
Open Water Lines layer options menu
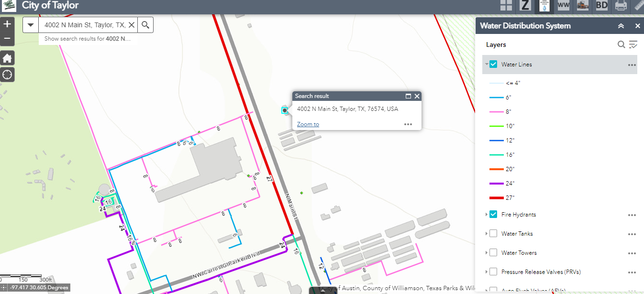tap(632, 65)
